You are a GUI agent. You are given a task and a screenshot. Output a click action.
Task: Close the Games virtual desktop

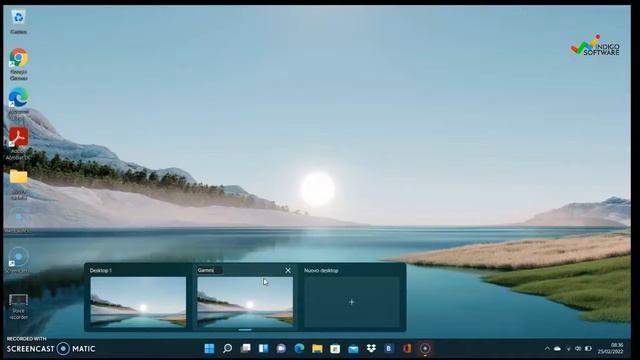pyautogui.click(x=288, y=270)
